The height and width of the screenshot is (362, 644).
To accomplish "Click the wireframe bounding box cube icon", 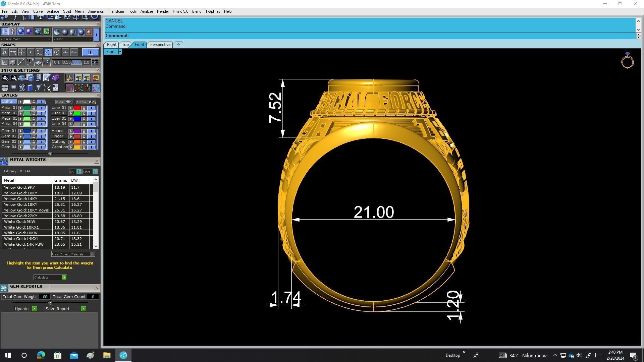I will click(22, 88).
